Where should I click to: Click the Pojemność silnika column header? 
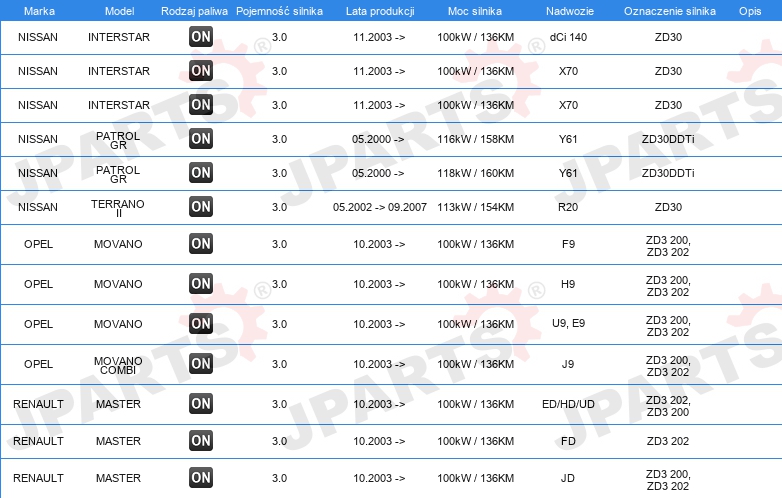279,11
